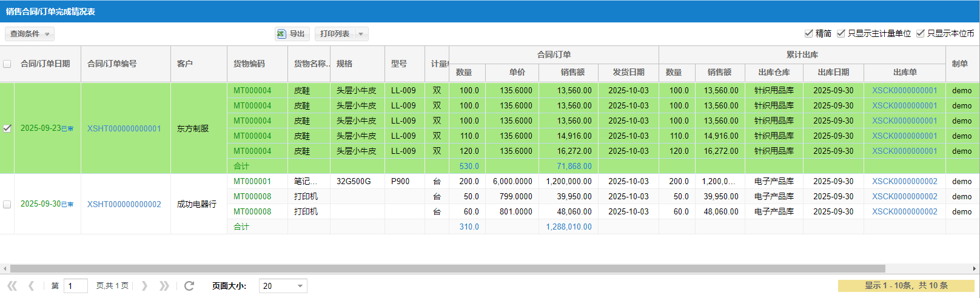The image size is (980, 298).
Task: Jump to the last page arrow
Action: point(164,286)
